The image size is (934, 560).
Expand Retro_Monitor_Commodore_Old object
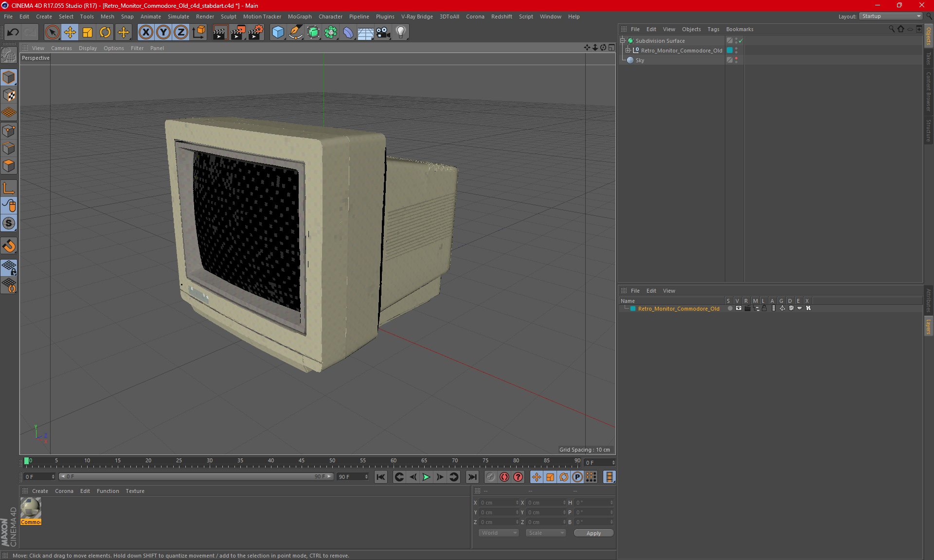[x=628, y=51]
